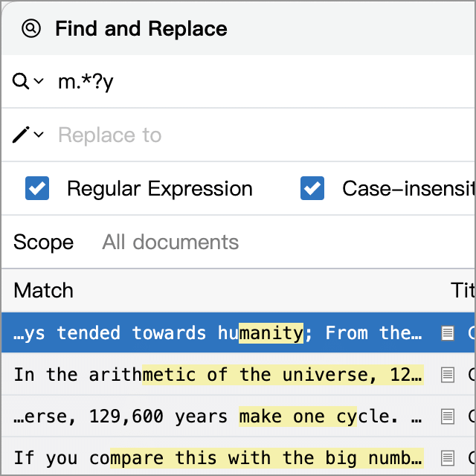Screen dimensions: 476x476
Task: Open the Scope All documents selector
Action: (170, 242)
